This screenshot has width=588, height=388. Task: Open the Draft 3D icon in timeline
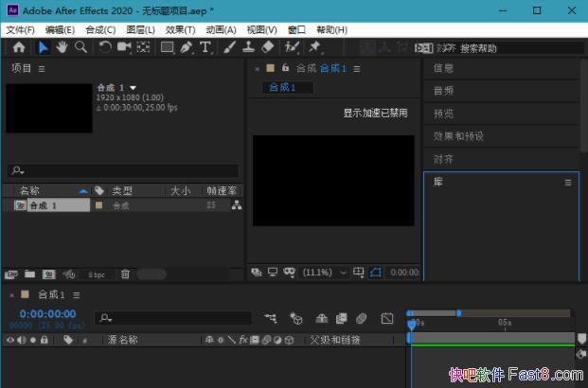click(x=296, y=318)
